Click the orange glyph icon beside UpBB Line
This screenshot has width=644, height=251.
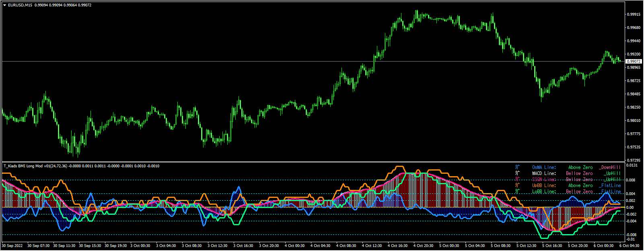(517, 185)
